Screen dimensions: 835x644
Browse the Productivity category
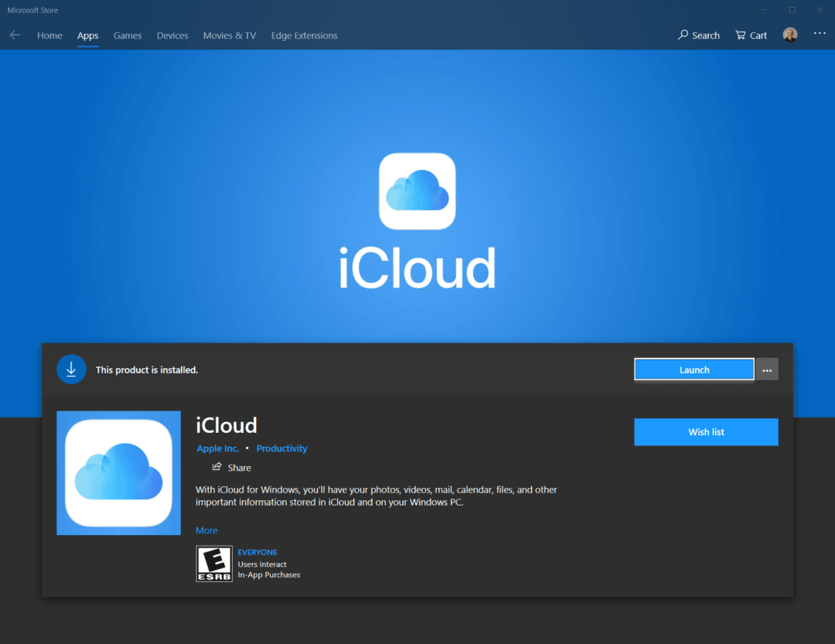coord(281,448)
